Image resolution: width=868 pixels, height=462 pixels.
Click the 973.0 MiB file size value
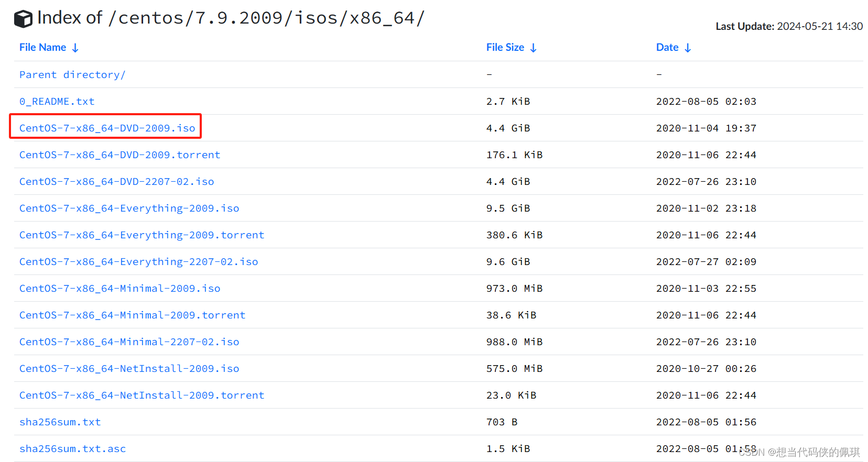514,289
